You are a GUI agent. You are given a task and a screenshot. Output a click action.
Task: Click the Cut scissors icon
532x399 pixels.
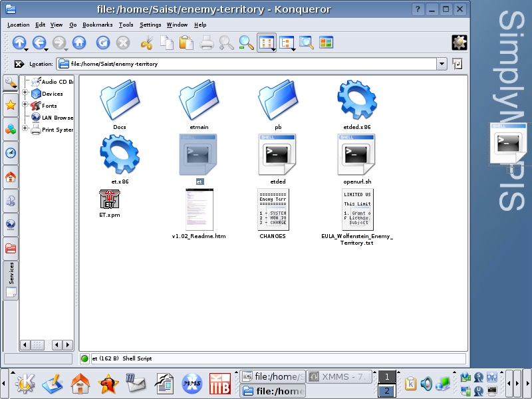pyautogui.click(x=146, y=43)
